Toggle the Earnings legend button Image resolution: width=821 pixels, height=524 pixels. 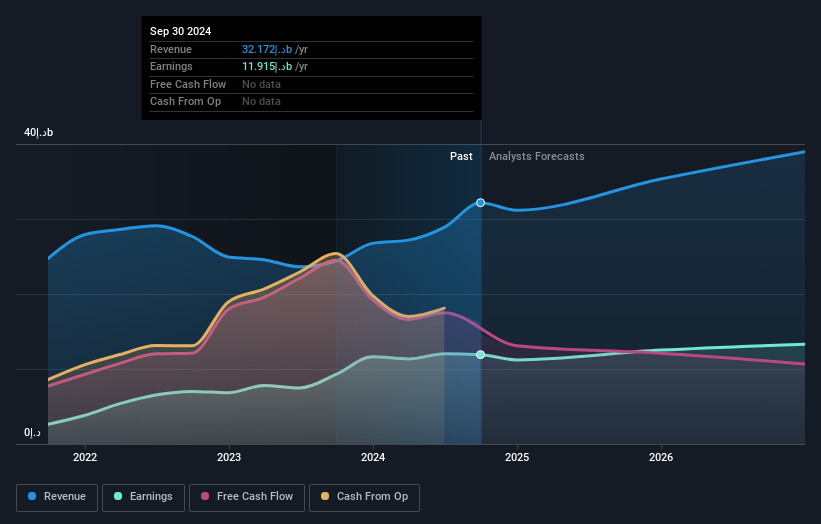tap(143, 497)
